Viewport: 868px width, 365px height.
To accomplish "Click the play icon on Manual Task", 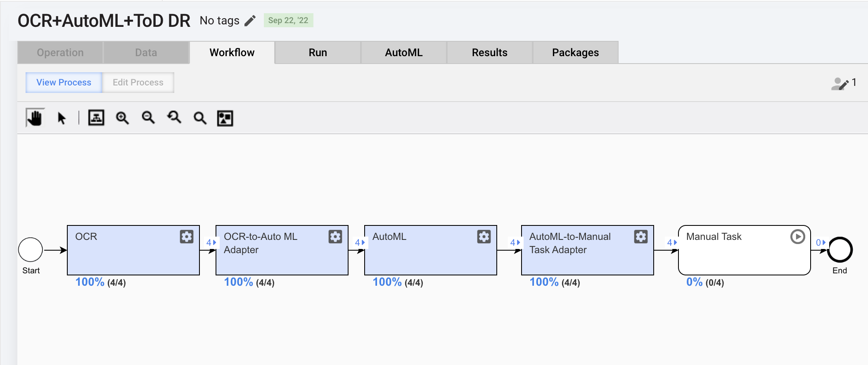I will 798,237.
